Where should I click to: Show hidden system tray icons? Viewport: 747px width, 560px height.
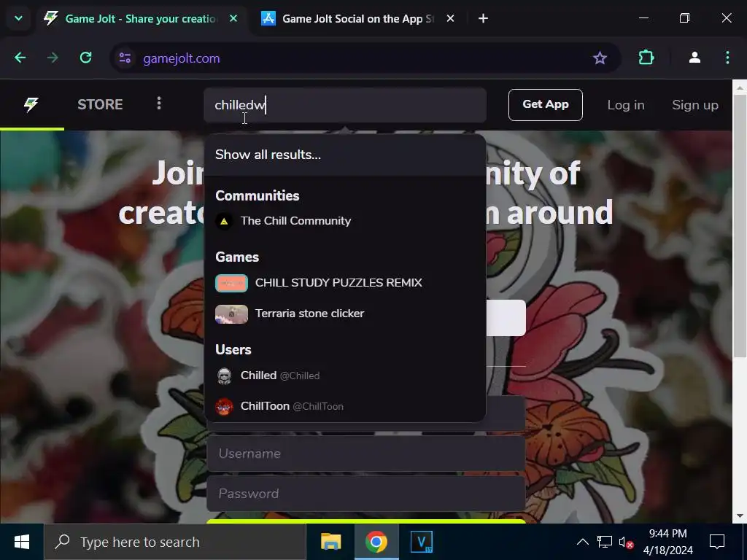click(582, 542)
